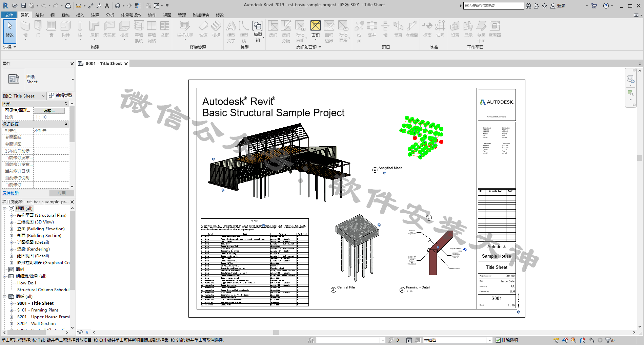Expand 结构平面 (Structural Plan) tree node
This screenshot has height=345, width=644.
click(11, 215)
